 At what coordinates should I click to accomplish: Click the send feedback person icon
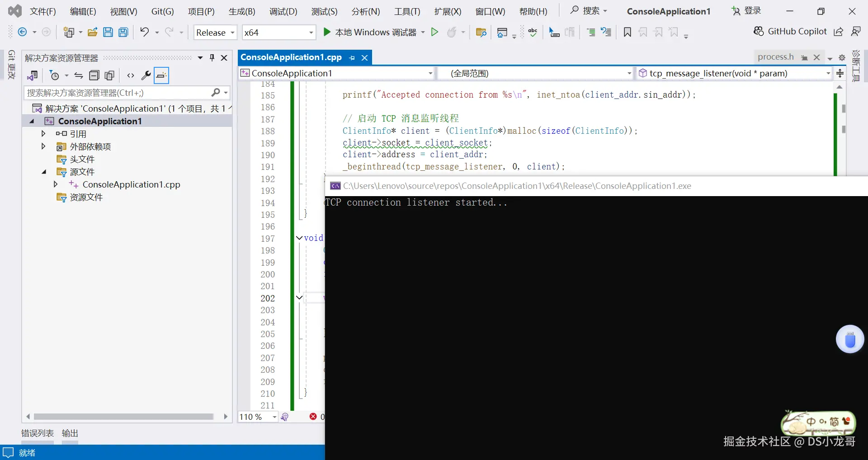(x=855, y=31)
